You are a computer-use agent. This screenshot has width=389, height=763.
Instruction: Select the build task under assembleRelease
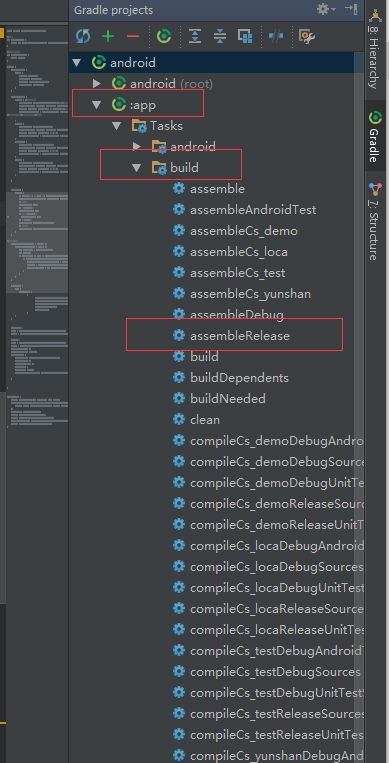pos(204,357)
